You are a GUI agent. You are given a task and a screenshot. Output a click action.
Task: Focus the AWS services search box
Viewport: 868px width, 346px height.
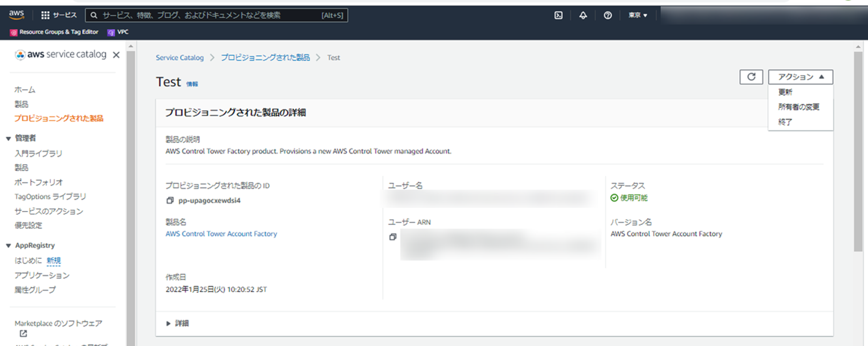[216, 15]
